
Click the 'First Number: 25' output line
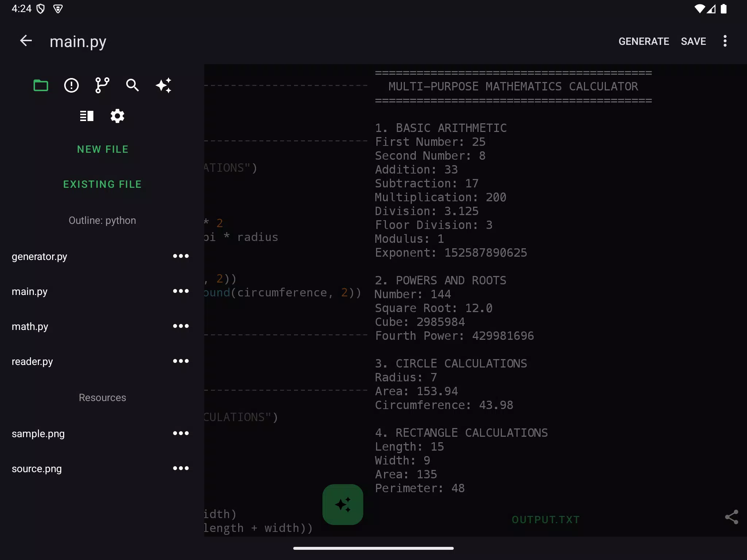(430, 142)
